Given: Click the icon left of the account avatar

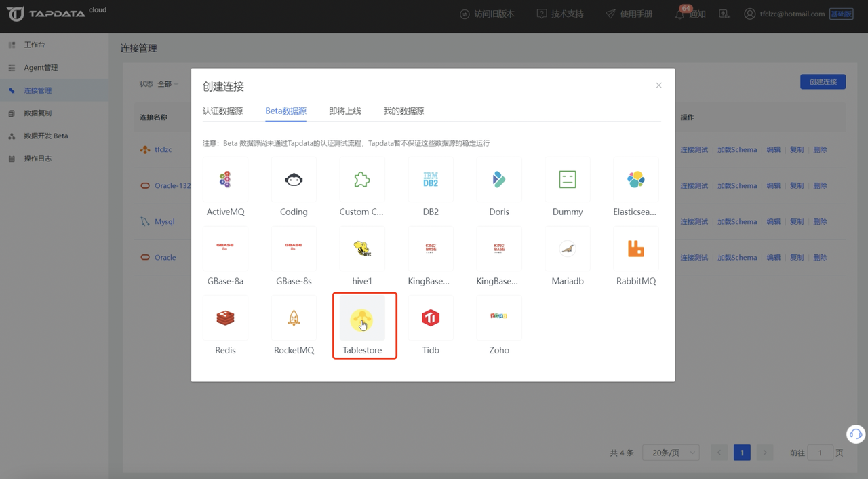Looking at the screenshot, I should pyautogui.click(x=724, y=14).
